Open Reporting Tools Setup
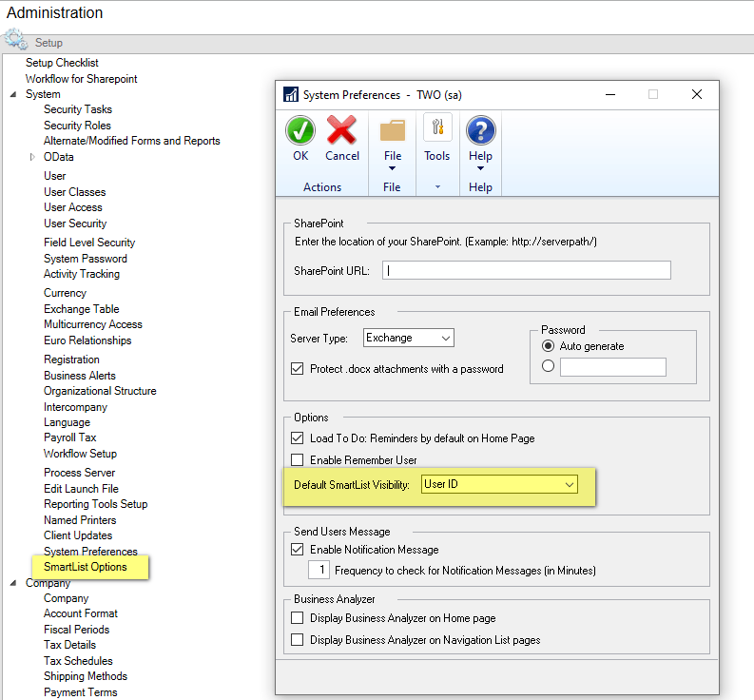This screenshot has width=754, height=700. coord(96,504)
